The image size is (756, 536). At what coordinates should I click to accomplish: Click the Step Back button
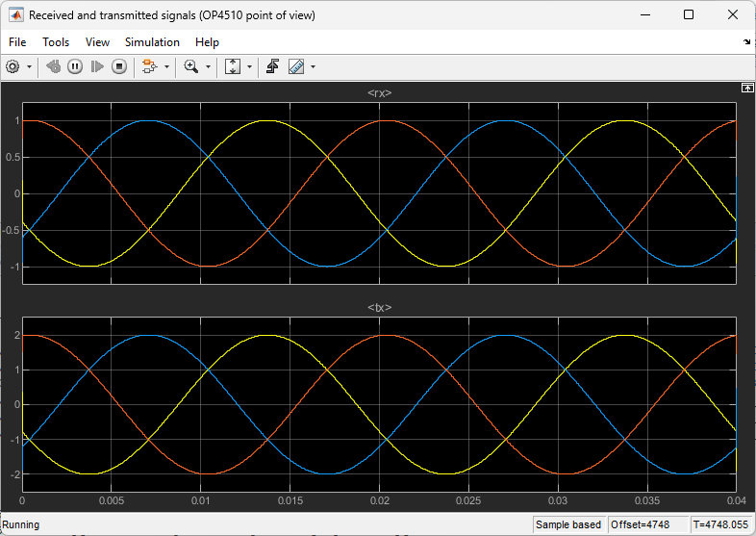coord(53,66)
